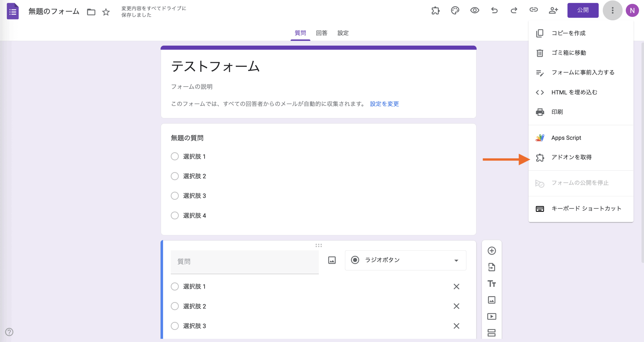Expand the folder move dialog

(x=91, y=12)
